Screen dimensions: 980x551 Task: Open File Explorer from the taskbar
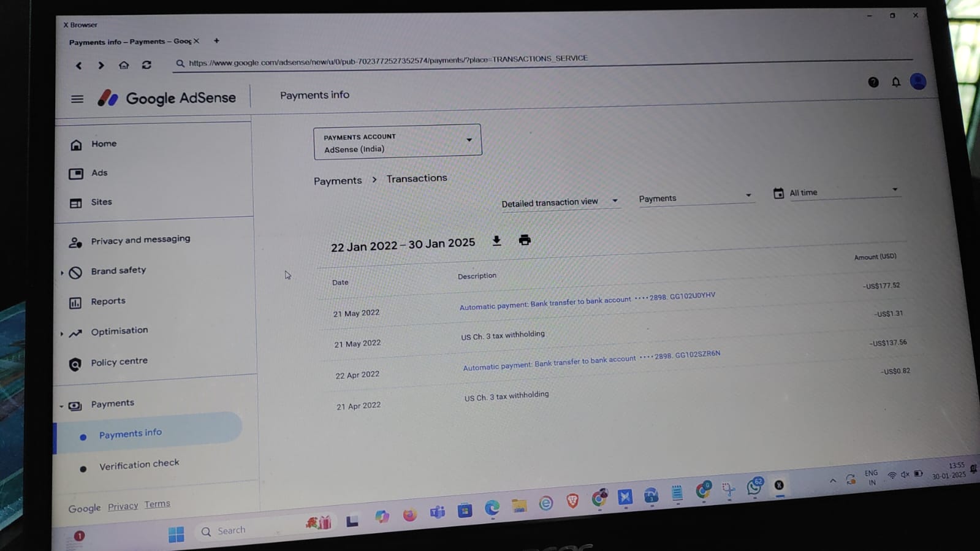click(x=519, y=506)
